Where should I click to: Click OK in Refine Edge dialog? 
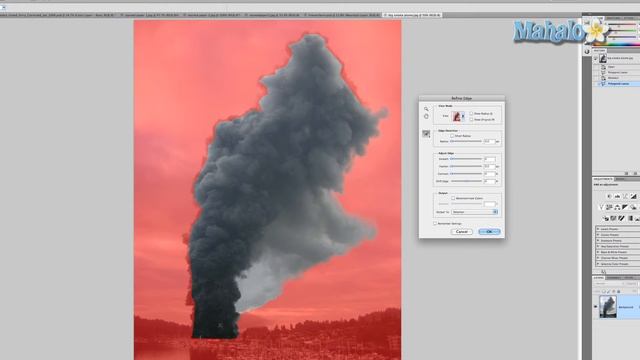click(489, 231)
